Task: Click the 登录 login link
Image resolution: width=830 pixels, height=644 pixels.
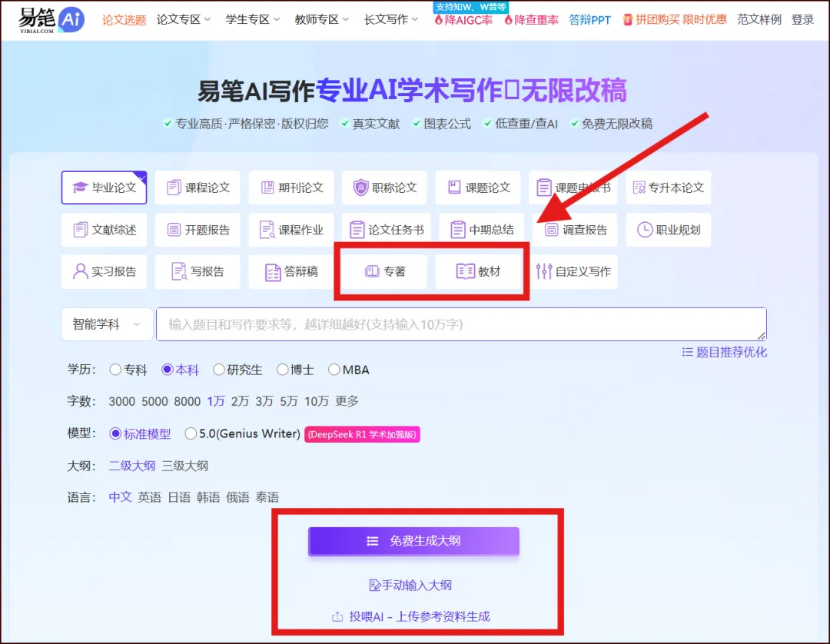Action: [x=802, y=20]
